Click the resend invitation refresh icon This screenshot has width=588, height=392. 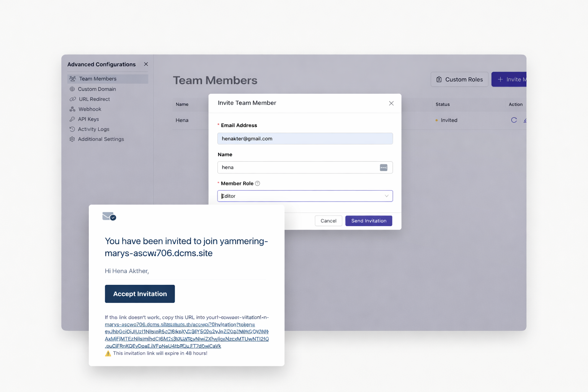click(x=514, y=120)
